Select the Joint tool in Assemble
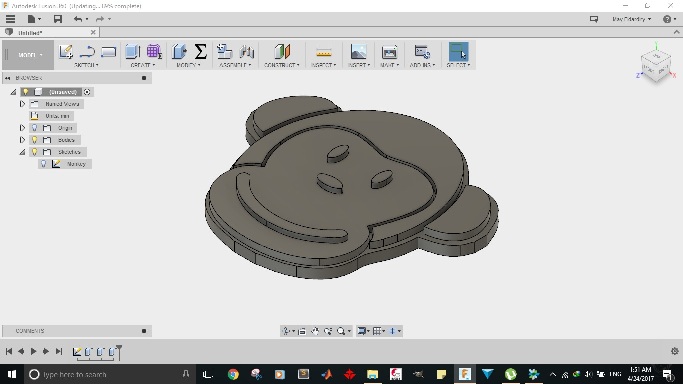The image size is (683, 384). [247, 51]
